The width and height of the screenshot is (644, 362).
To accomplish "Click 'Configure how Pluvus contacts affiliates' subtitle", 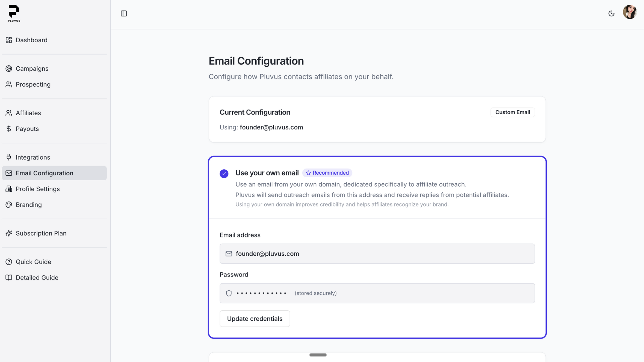I will 301,77.
